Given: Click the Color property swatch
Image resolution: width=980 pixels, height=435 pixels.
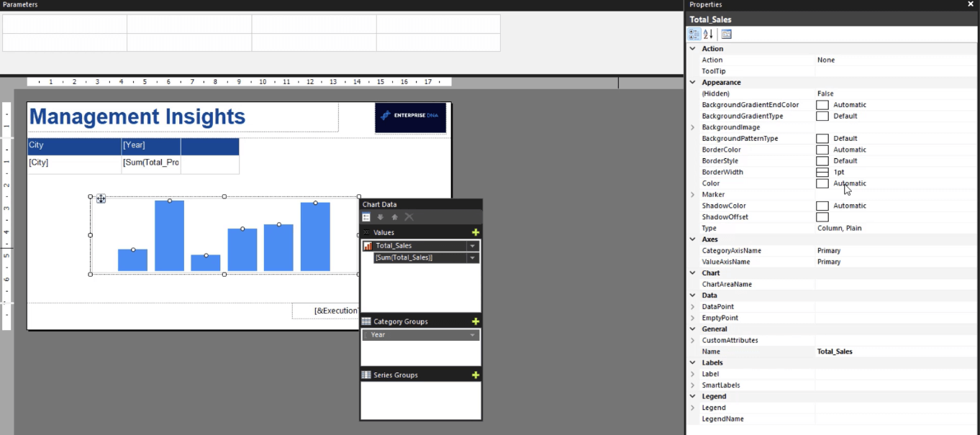Looking at the screenshot, I should coord(822,183).
